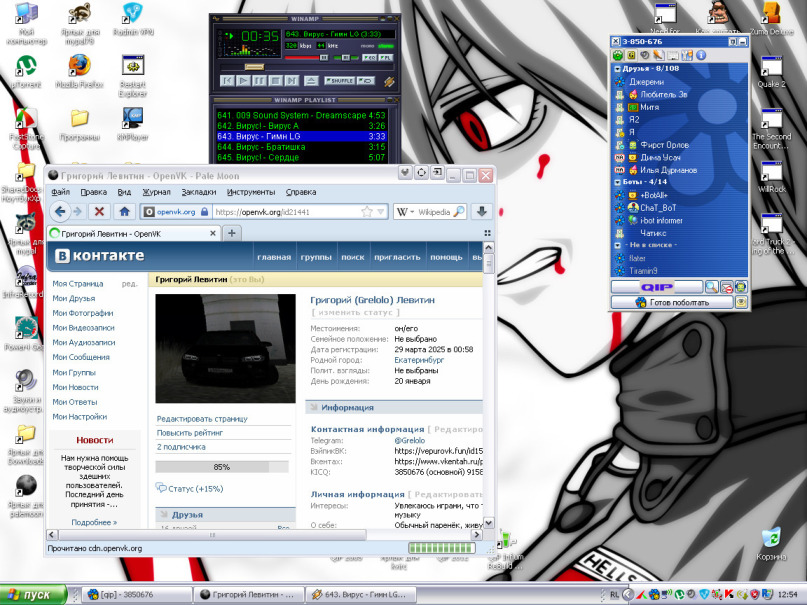Toggle the Winamp PL playlist window
Screen dimensions: 807x605
click(x=385, y=58)
